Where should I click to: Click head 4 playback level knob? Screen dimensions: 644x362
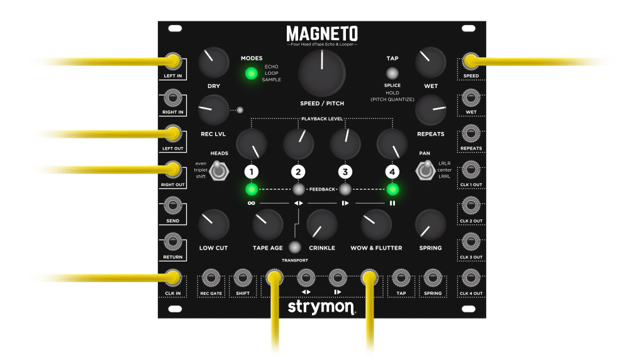(392, 144)
